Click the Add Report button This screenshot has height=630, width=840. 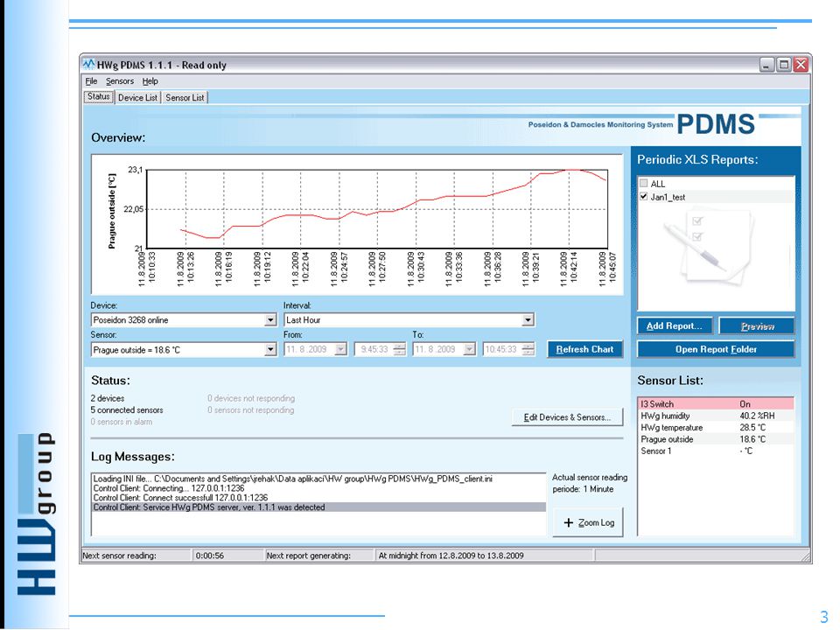coord(675,325)
